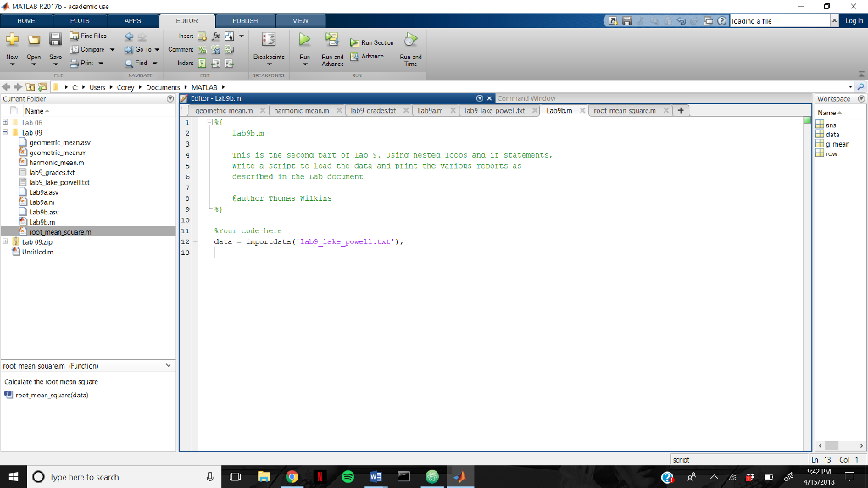Open the Go To dropdown
The image size is (868, 488).
157,50
